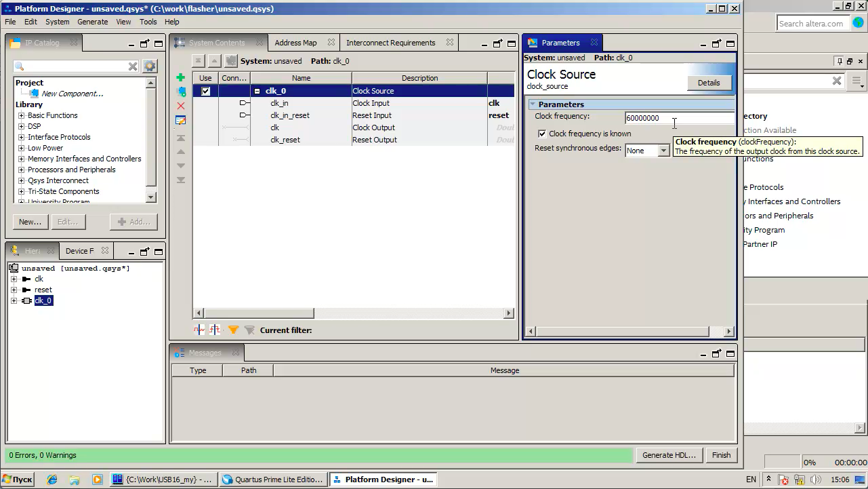
Task: Open Internet Explorer from the taskbar
Action: [x=52, y=480]
